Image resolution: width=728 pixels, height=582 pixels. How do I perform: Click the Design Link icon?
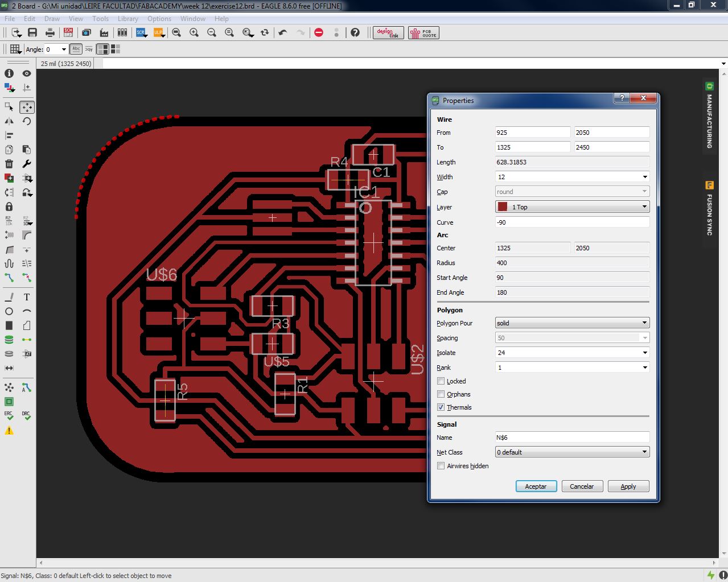(x=388, y=33)
